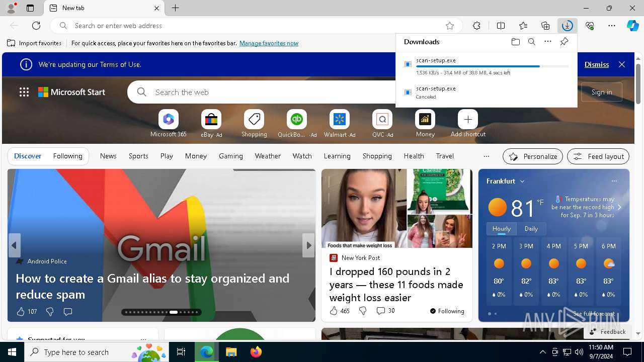Viewport: 644px width, 362px height.
Task: Open the Favorites list icon
Action: (x=523, y=26)
